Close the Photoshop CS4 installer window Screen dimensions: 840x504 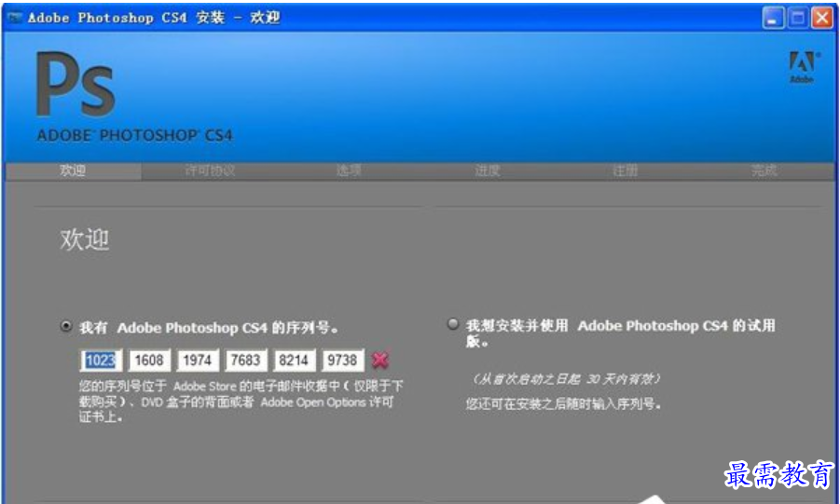(x=821, y=19)
